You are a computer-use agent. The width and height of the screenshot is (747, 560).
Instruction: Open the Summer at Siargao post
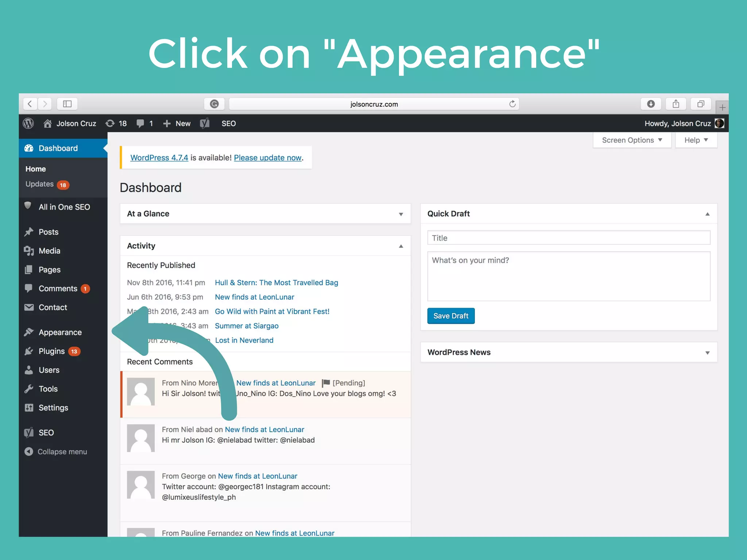[247, 326]
